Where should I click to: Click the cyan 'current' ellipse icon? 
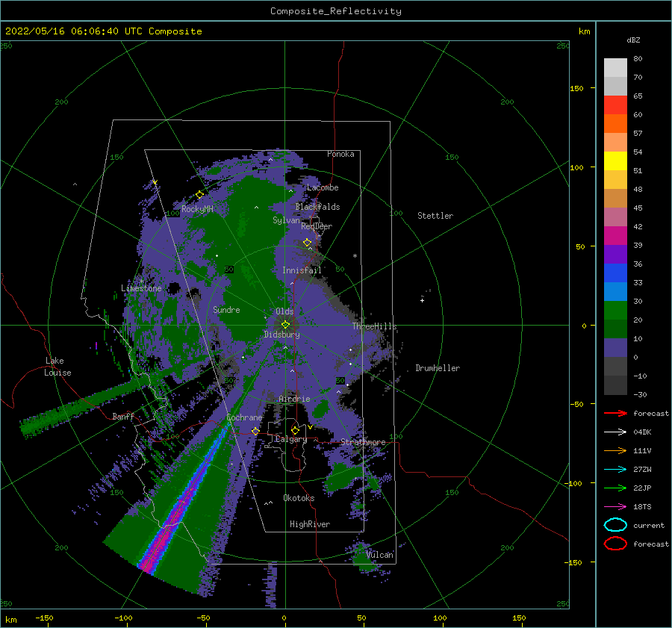pyautogui.click(x=615, y=525)
